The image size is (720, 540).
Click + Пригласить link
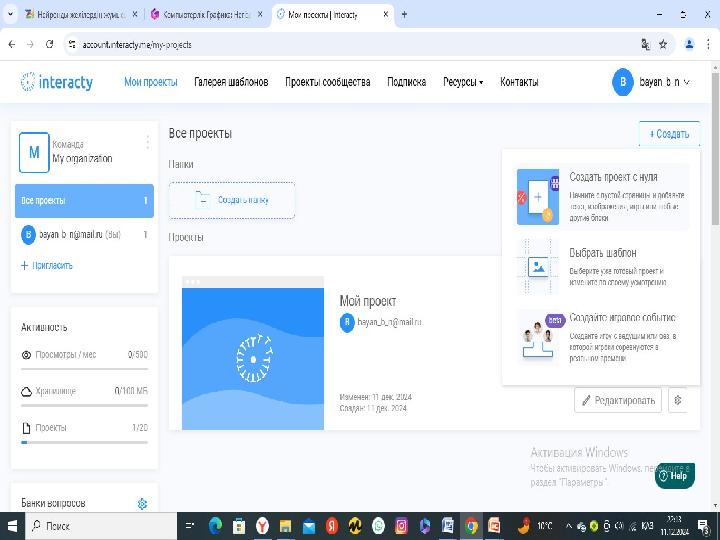coord(47,265)
